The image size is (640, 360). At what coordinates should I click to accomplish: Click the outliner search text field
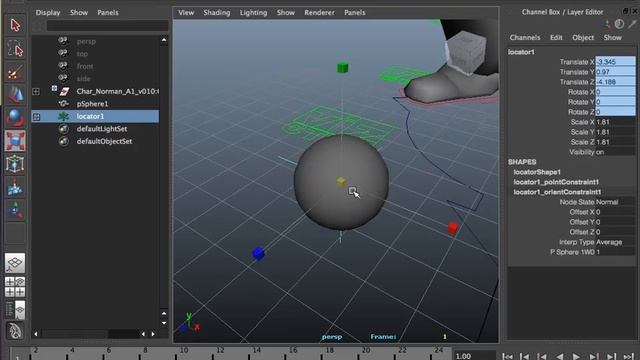point(107,26)
